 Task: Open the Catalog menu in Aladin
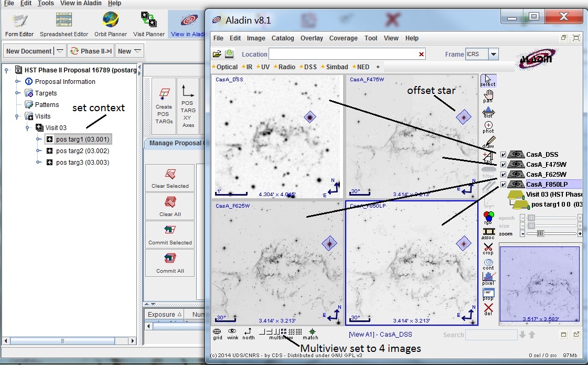coord(283,38)
